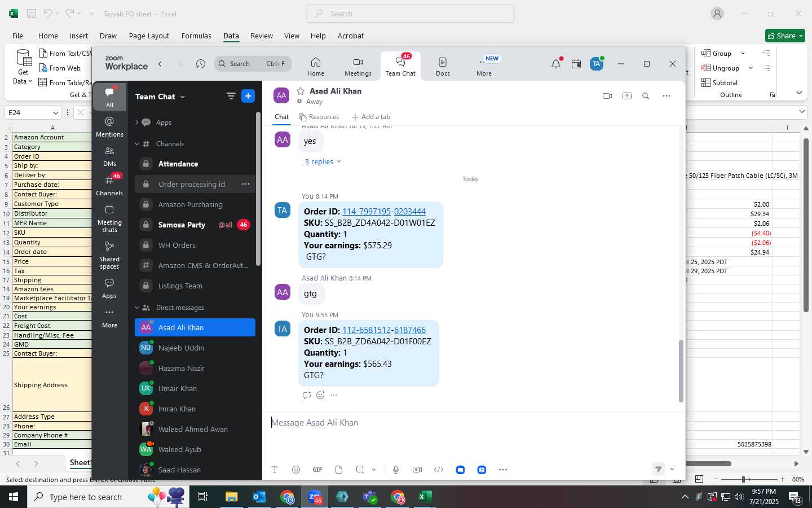Screen dimensions: 812x508
Task: Click the Zoom search box
Action: pos(253,64)
